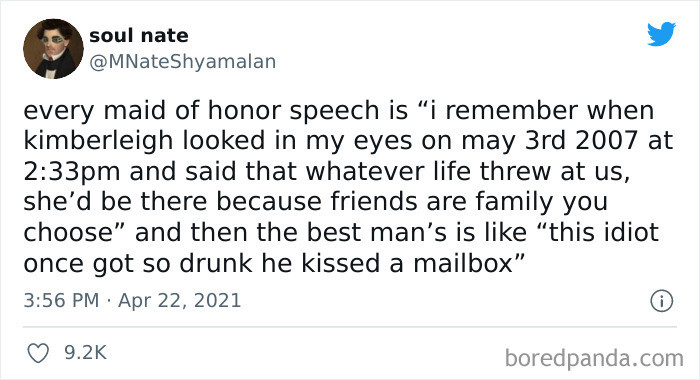Click the word "mailbox" at the tweet's end
This screenshot has height=380, width=700.
tap(463, 263)
